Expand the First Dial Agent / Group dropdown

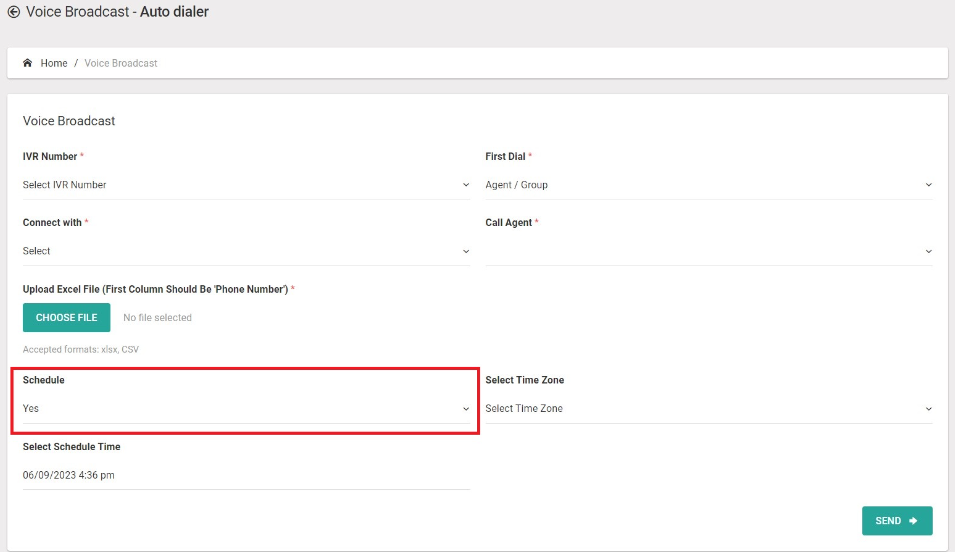(x=708, y=185)
